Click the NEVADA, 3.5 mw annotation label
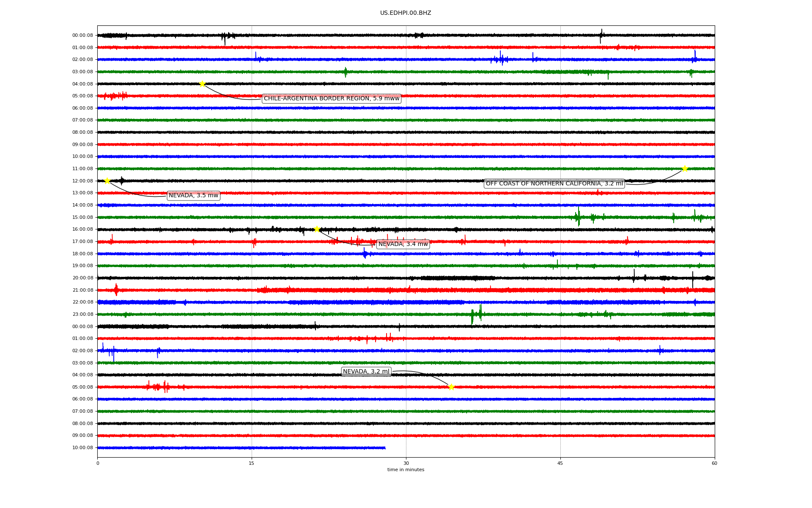 (x=193, y=196)
